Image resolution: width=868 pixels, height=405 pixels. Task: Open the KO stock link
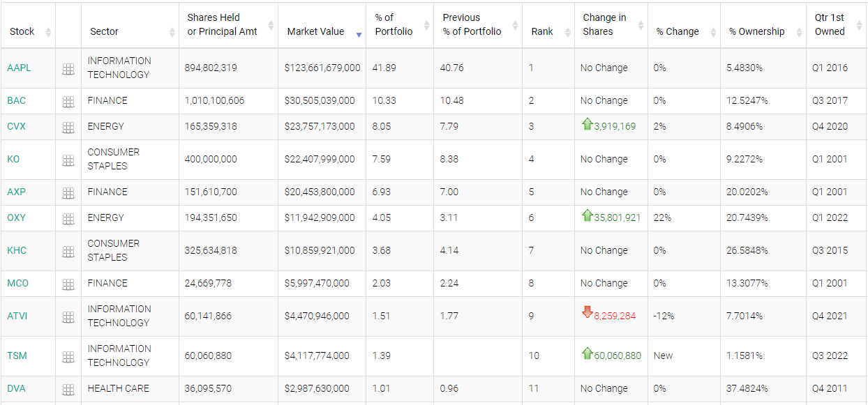click(x=13, y=159)
